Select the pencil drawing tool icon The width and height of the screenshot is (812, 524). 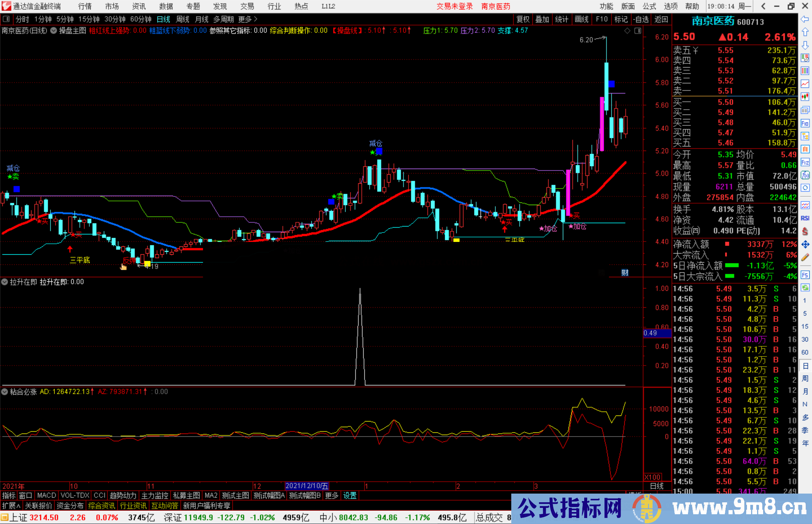tap(805, 258)
